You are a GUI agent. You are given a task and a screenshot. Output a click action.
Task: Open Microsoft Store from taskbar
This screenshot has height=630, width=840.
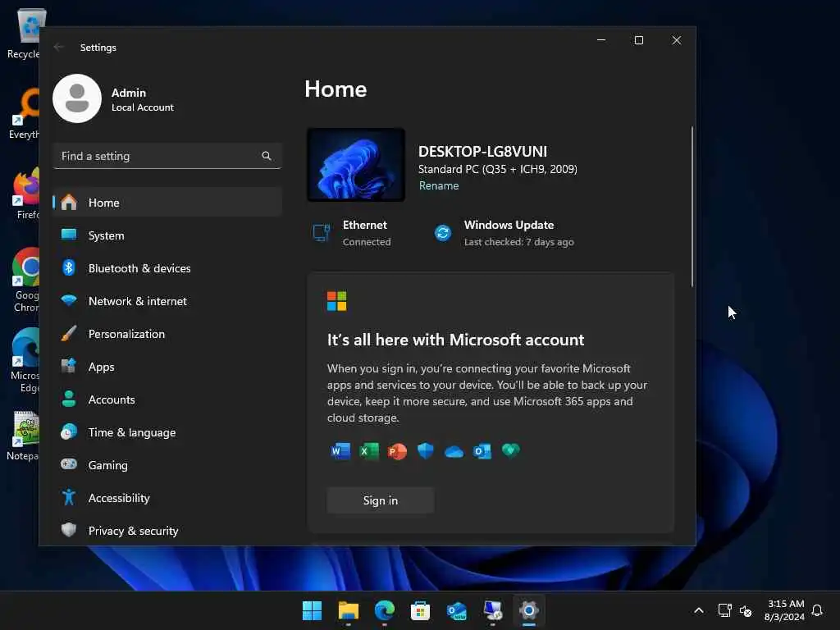(420, 610)
